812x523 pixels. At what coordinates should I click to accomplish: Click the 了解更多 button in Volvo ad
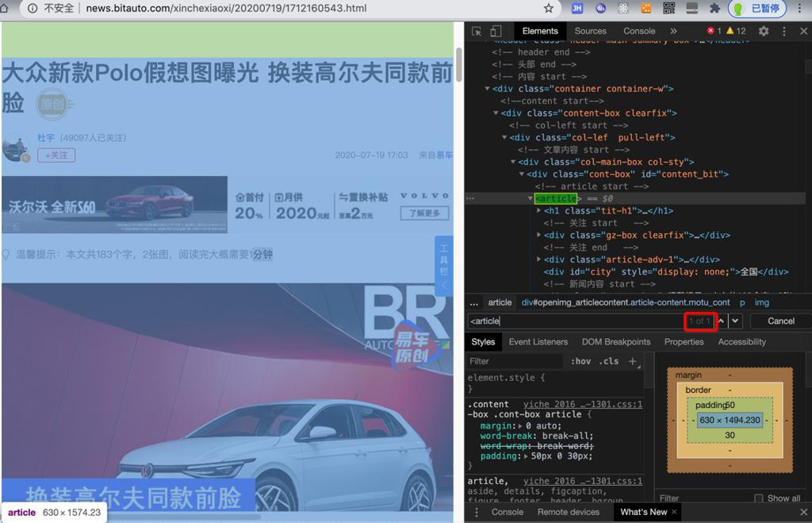tap(424, 213)
